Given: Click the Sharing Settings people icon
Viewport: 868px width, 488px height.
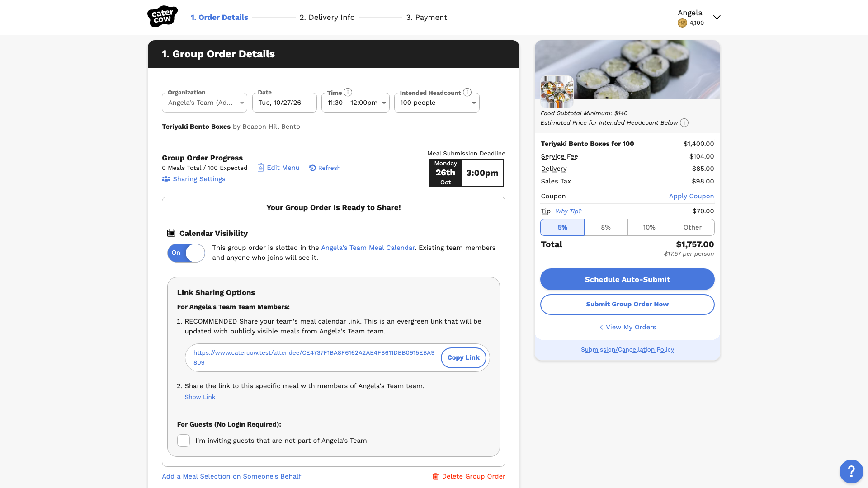Looking at the screenshot, I should 166,179.
